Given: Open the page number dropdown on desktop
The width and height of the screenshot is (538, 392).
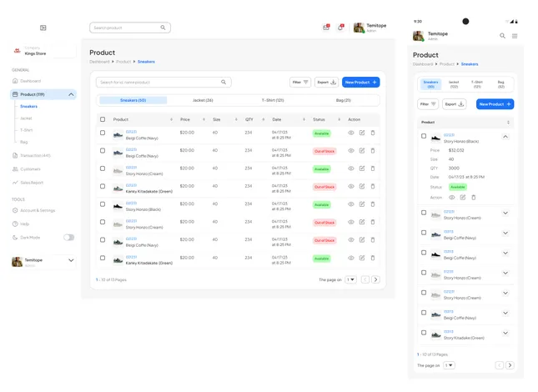Looking at the screenshot, I should click(x=350, y=279).
